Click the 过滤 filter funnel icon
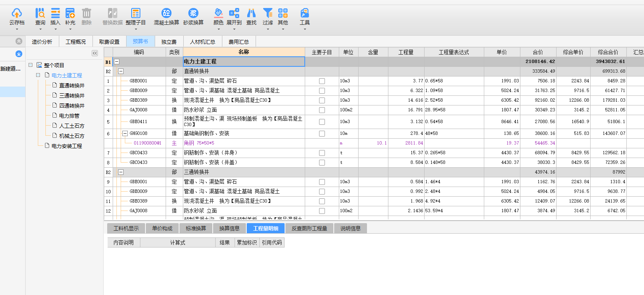Screen dimensions: 644x295 click(x=268, y=13)
